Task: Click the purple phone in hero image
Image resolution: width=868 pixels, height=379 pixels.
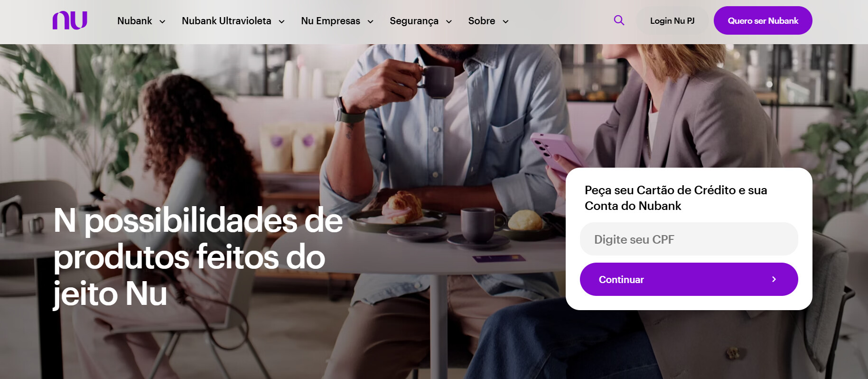Action: click(x=555, y=153)
